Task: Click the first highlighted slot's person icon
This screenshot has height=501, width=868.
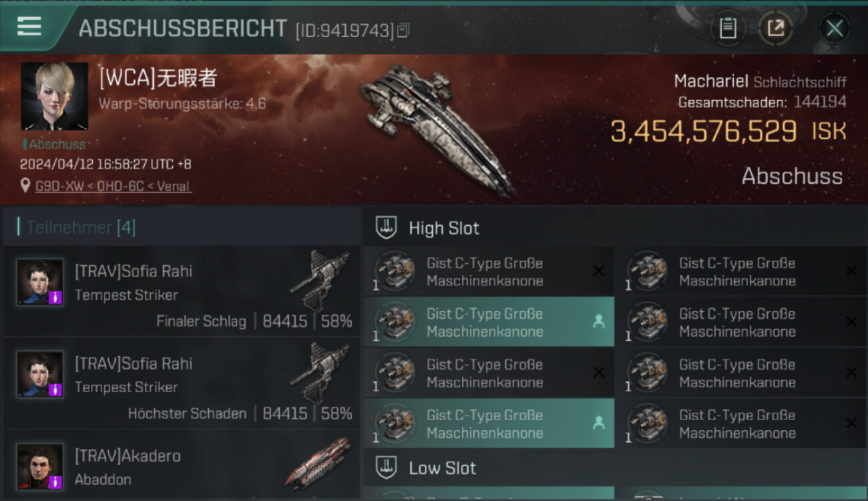Action: click(x=598, y=321)
